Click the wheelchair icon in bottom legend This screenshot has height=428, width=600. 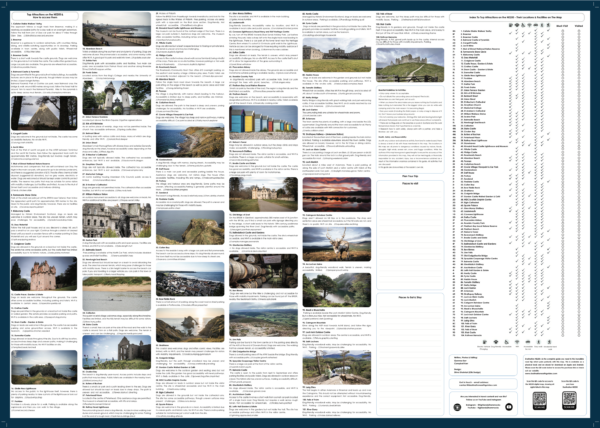507,342
